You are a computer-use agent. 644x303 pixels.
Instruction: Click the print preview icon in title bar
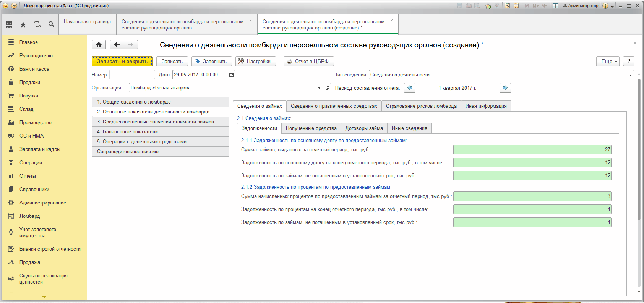coord(477,6)
